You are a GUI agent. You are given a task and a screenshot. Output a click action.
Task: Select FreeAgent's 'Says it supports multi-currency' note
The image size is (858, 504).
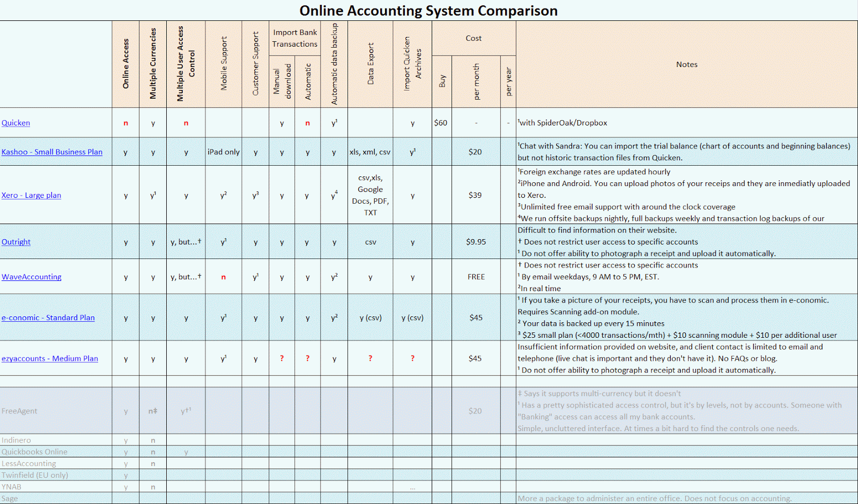tap(600, 394)
